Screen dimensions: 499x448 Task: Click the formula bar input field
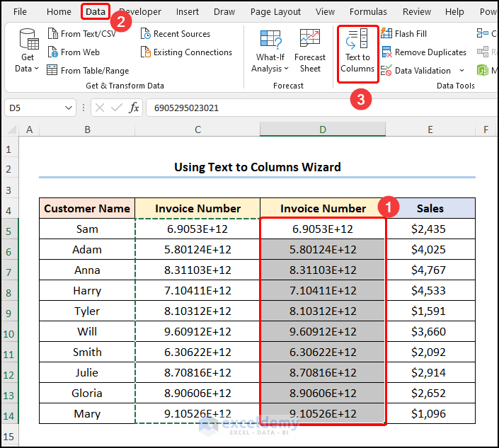(319, 108)
